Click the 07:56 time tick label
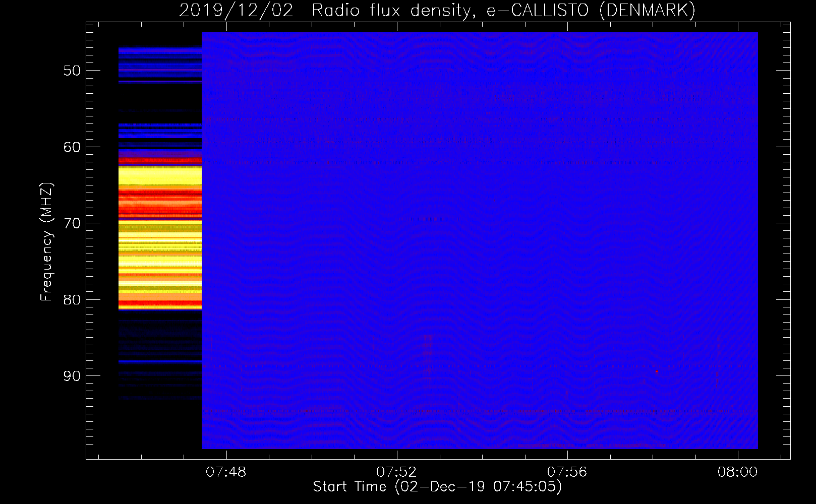 (567, 472)
